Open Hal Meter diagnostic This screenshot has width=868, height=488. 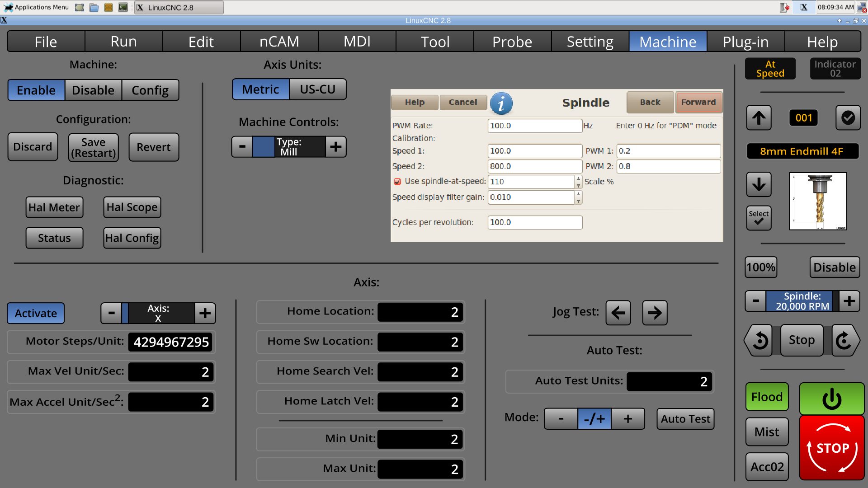pyautogui.click(x=54, y=207)
